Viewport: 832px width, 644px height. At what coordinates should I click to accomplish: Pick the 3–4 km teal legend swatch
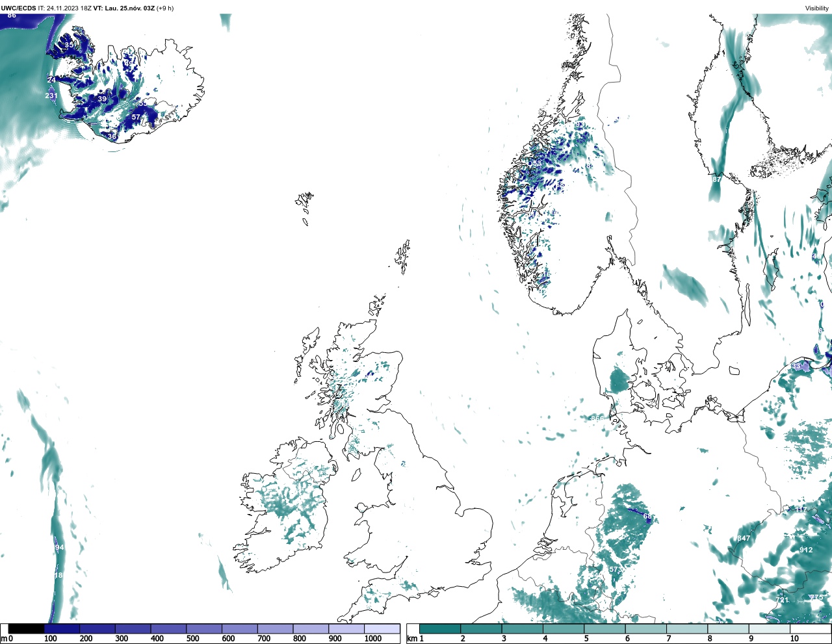click(522, 628)
